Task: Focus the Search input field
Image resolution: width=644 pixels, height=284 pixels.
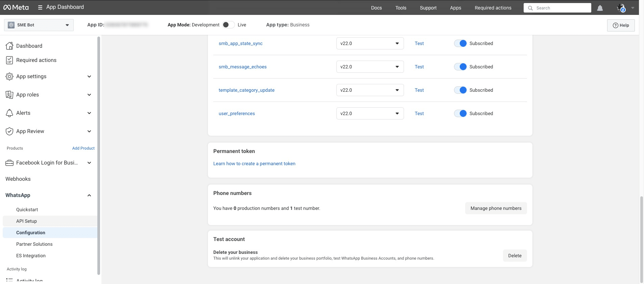Action: pos(557,8)
